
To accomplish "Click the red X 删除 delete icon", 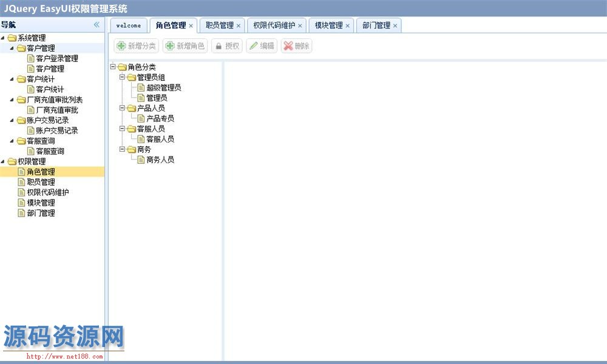I will click(288, 46).
